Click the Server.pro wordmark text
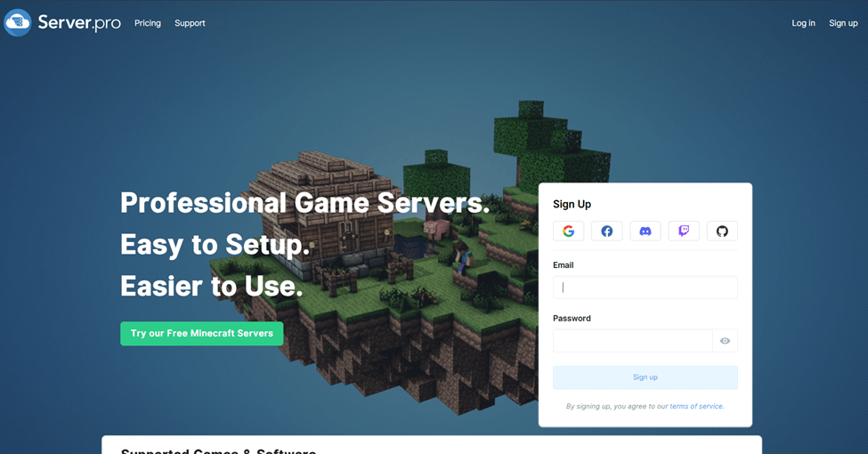868x454 pixels. (79, 23)
